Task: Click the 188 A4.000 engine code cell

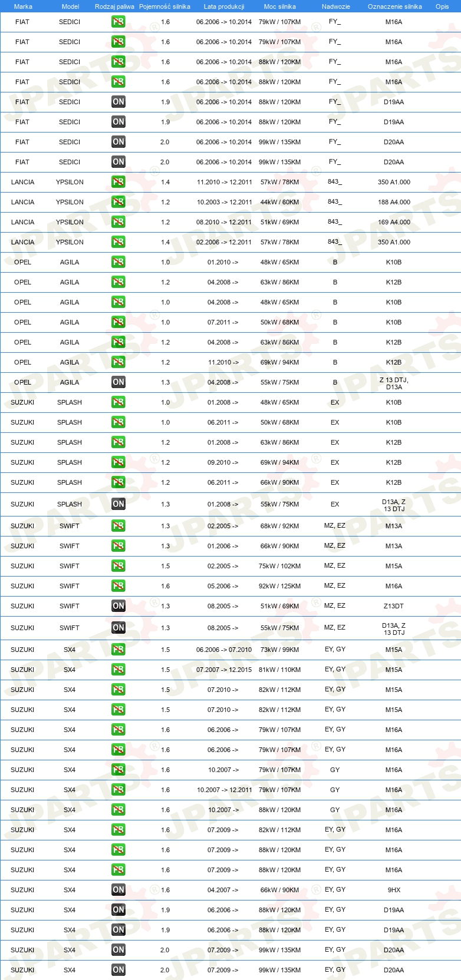Action: 394,202
